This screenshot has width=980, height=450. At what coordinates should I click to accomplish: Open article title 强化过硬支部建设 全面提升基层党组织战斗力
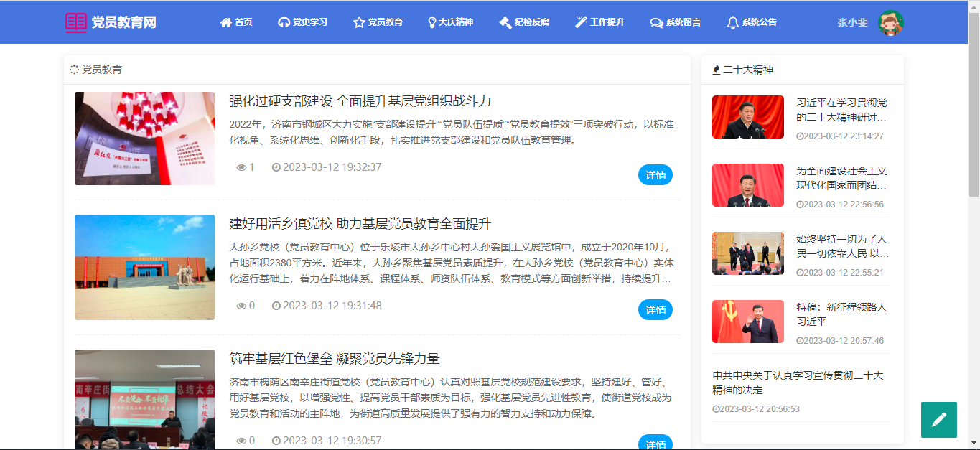(x=360, y=101)
